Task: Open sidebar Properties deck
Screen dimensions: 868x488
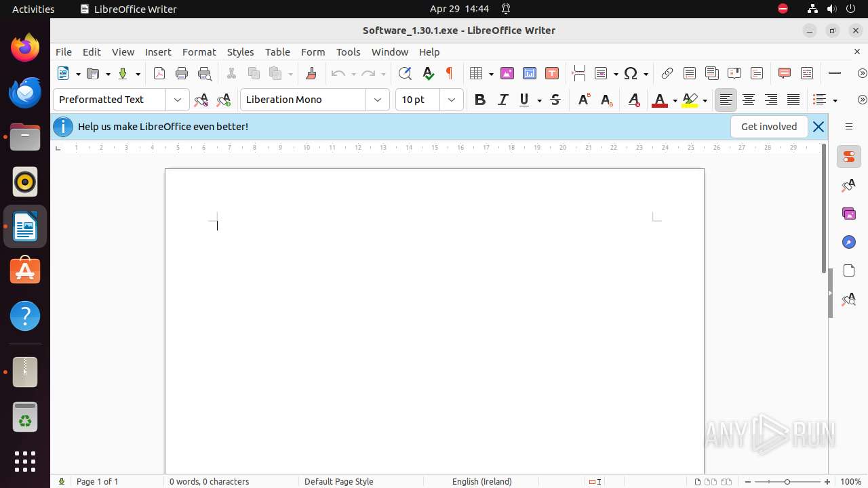Action: (x=849, y=157)
